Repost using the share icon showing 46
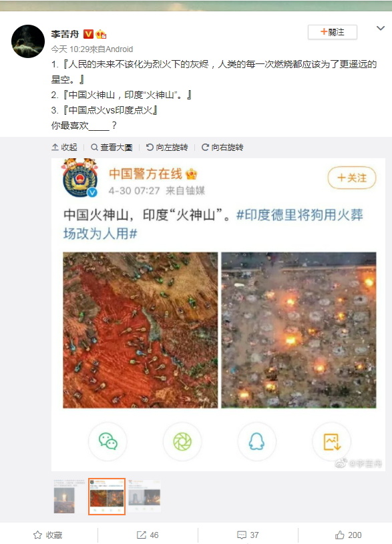The image size is (392, 544). pyautogui.click(x=148, y=535)
